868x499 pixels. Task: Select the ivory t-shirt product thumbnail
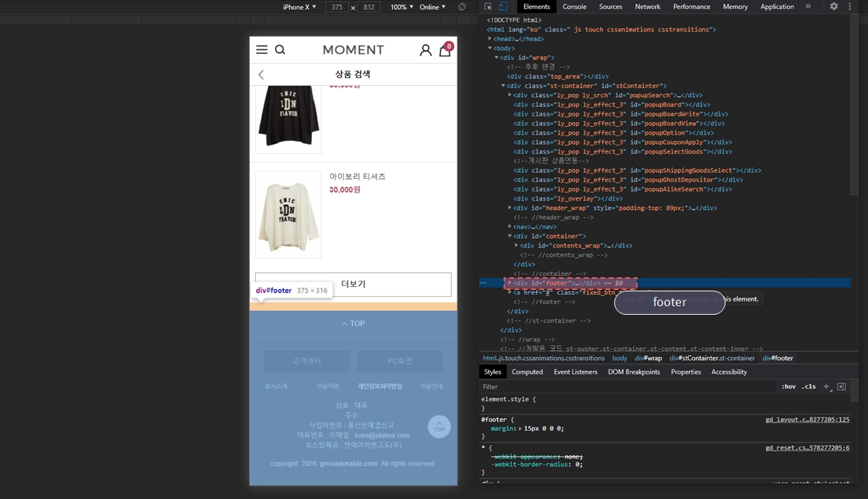coord(288,214)
